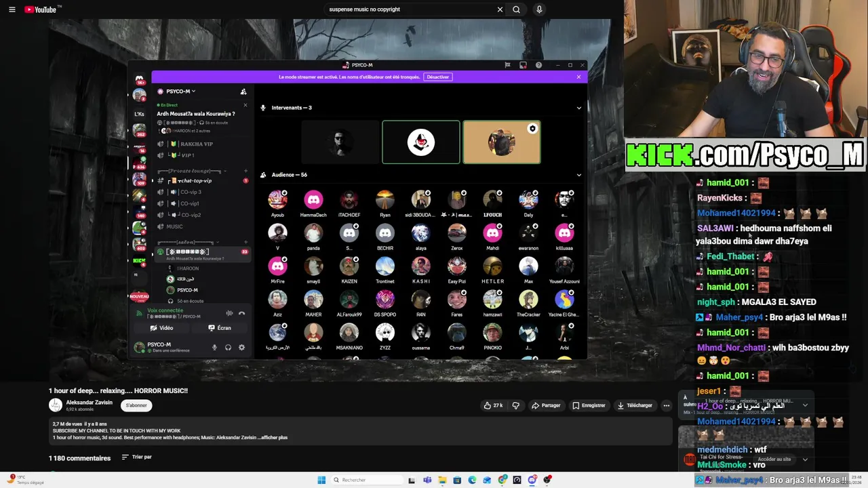Dismiss the purple streamer mode banner

578,77
